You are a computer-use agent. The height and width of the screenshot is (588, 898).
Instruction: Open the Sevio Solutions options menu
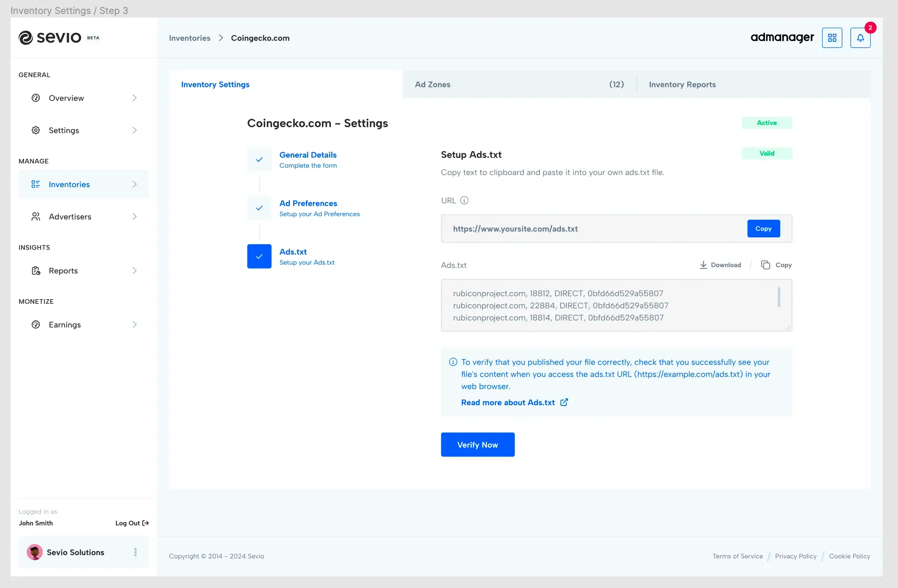coord(136,552)
